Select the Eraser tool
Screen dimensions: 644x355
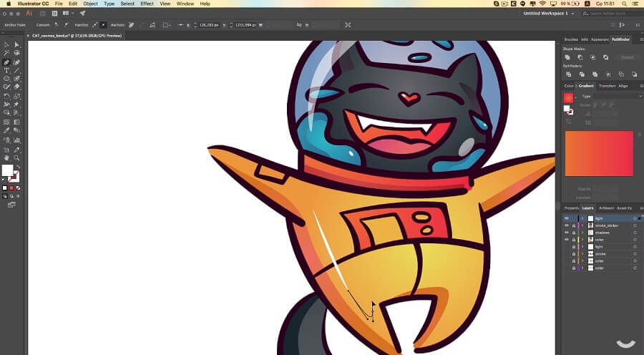17,87
